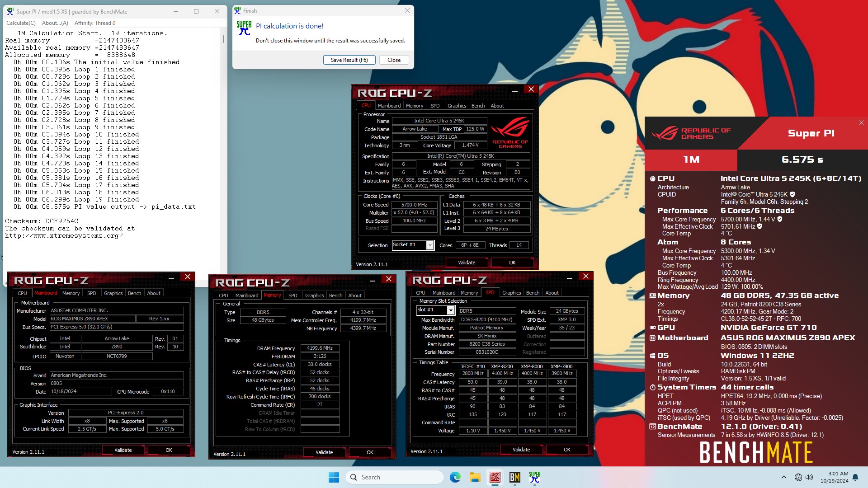Show hidden system tray icons chevron

tap(783, 477)
